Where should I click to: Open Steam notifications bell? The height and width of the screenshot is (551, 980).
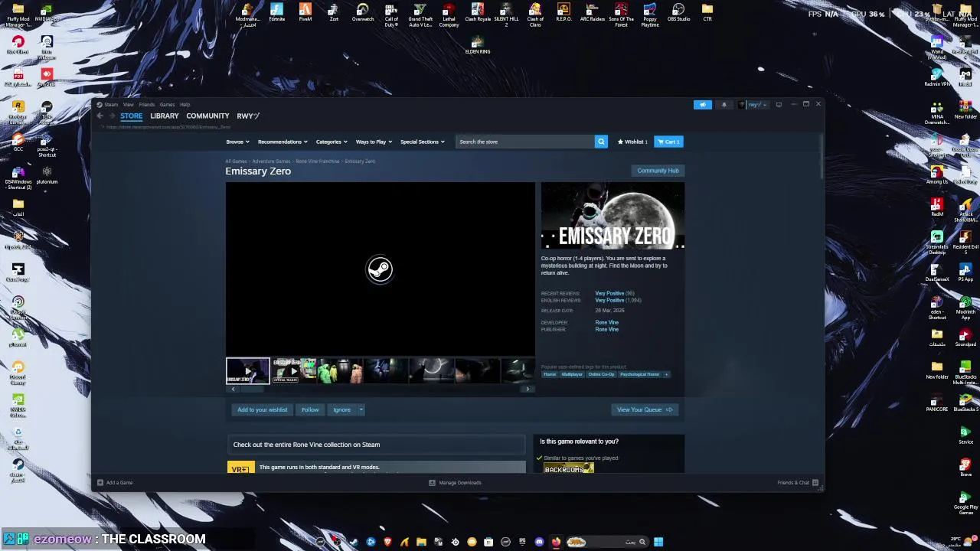pos(724,104)
